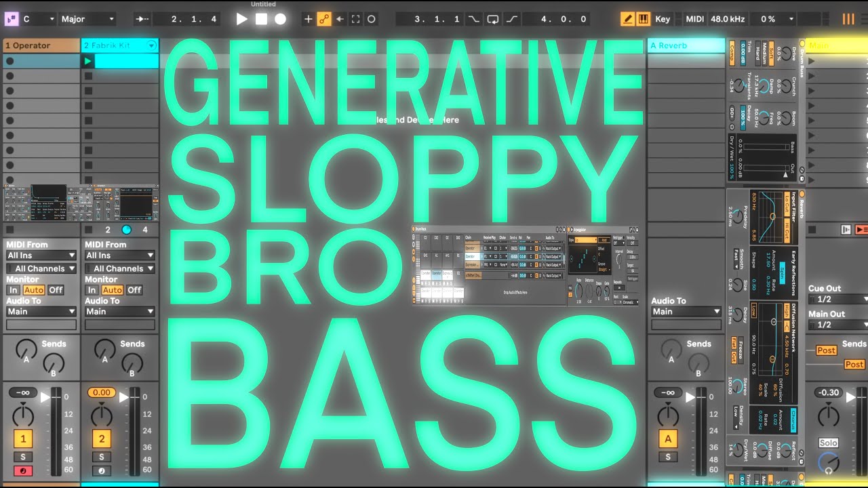The height and width of the screenshot is (488, 868).
Task: Toggle Draw Mode pencil icon
Action: click(628, 19)
